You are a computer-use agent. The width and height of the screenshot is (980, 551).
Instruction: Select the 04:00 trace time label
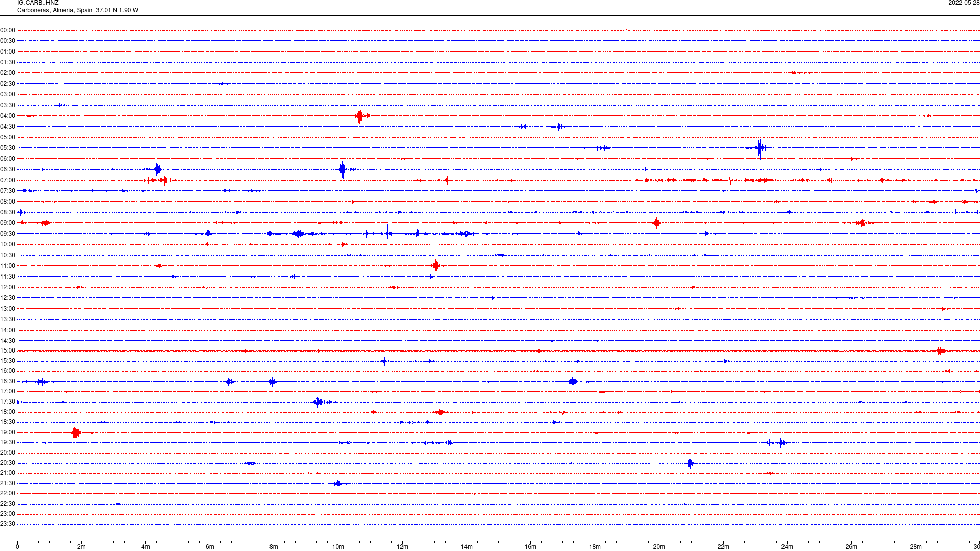(8, 116)
